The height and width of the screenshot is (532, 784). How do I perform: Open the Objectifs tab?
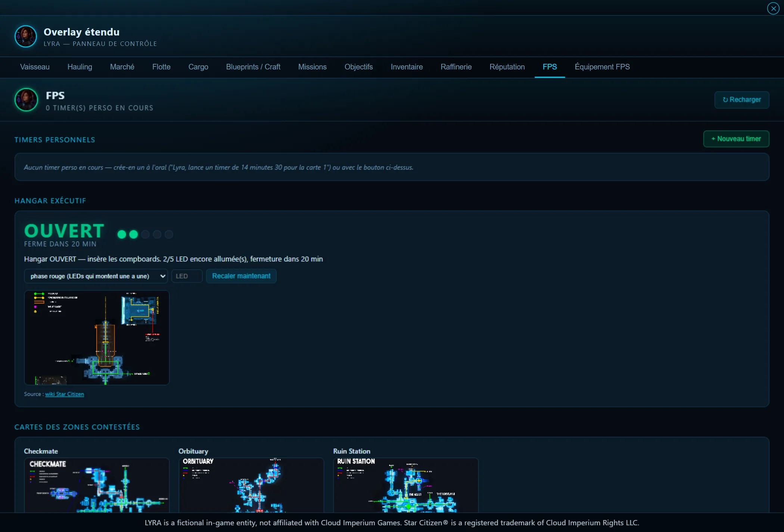tap(359, 67)
